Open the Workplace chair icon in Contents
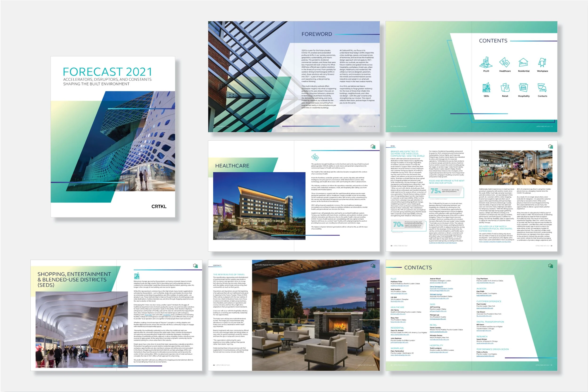This screenshot has height=392, width=588. (542, 63)
